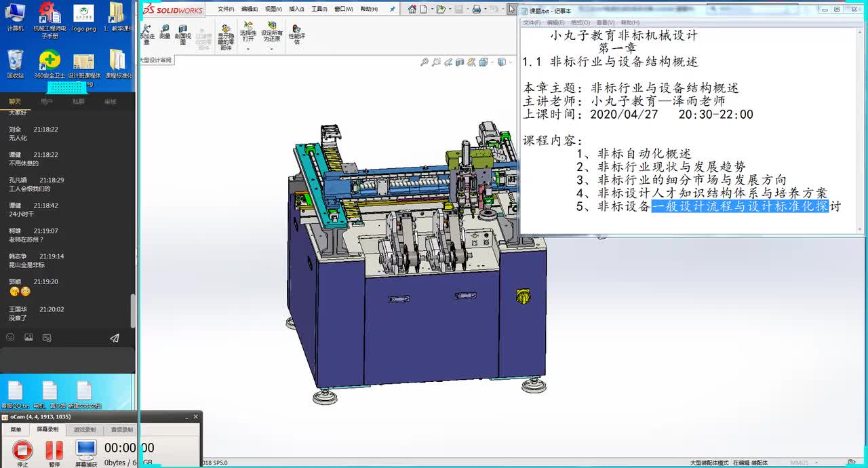Select Computer (计算机) desktop icon

tap(15, 17)
